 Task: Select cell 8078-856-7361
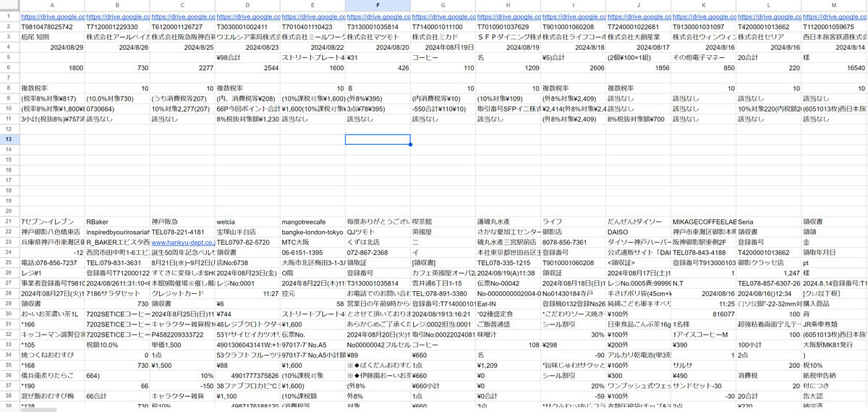[573, 241]
